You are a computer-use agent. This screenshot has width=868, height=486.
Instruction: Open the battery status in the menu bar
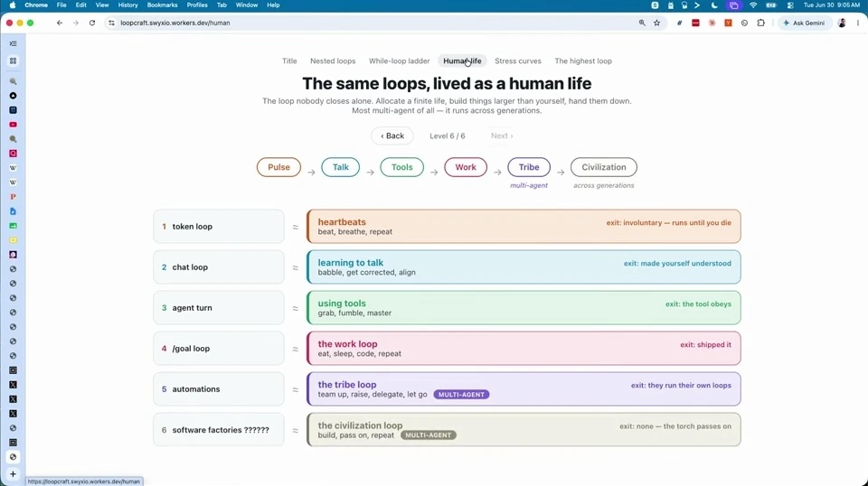(x=771, y=5)
